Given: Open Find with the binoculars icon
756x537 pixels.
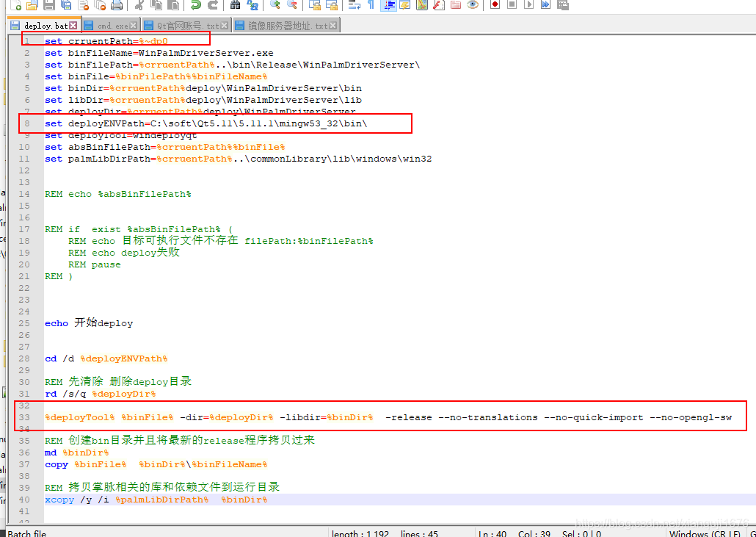Looking at the screenshot, I should pos(236,5).
